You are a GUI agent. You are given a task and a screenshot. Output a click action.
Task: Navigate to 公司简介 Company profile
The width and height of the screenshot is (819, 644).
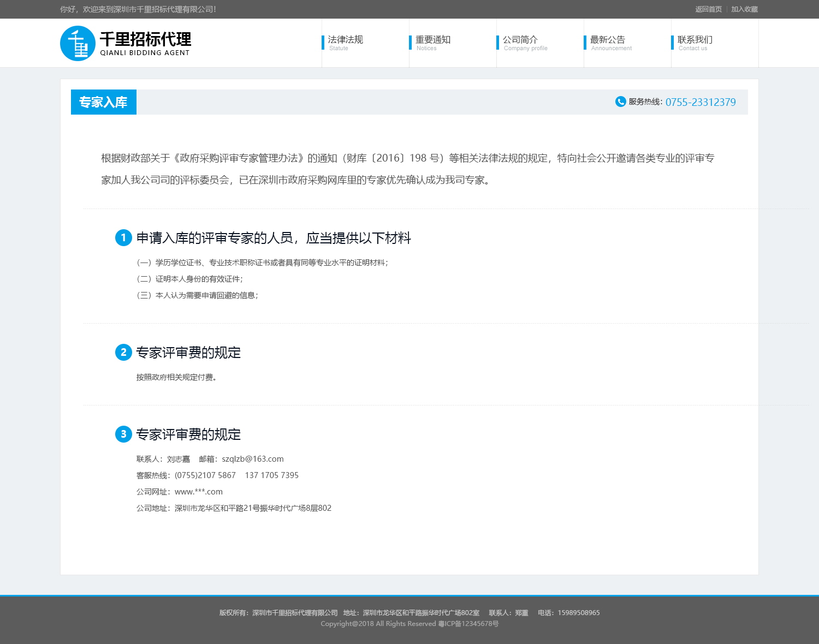coord(519,40)
